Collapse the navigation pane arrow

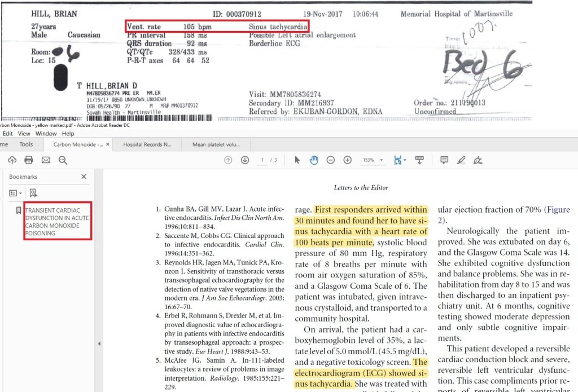point(99,343)
